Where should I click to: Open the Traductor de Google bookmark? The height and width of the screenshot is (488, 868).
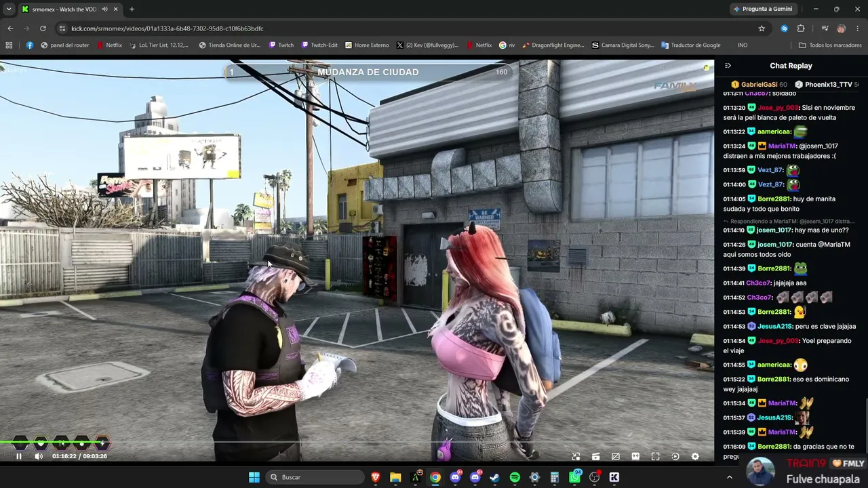(690, 45)
